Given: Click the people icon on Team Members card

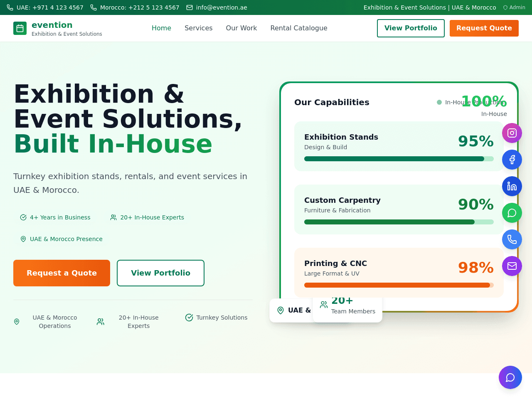Looking at the screenshot, I should tap(324, 305).
